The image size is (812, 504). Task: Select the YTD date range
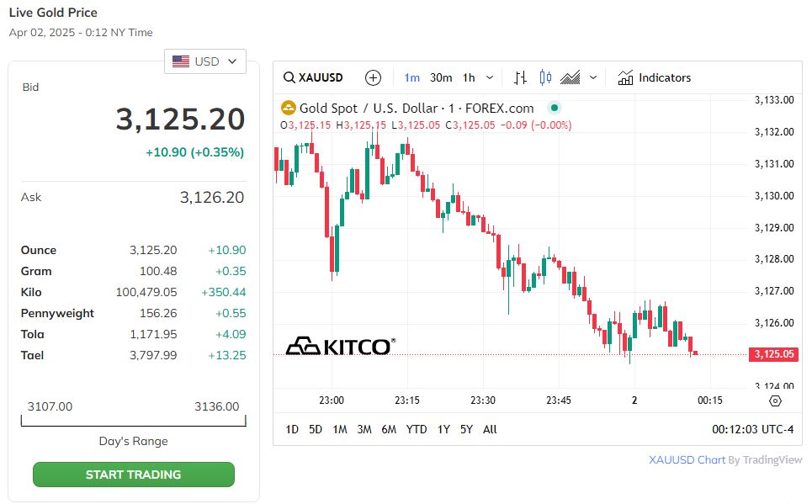click(417, 429)
